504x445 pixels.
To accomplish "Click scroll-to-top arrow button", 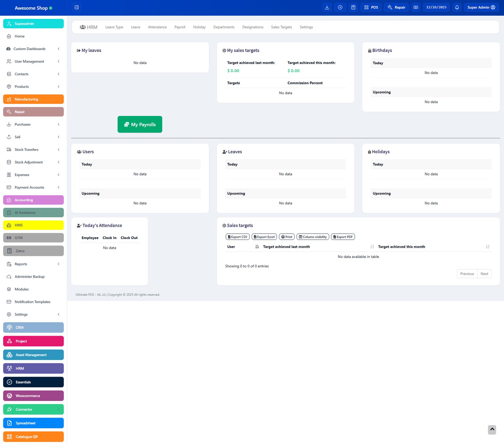I will click(492, 430).
